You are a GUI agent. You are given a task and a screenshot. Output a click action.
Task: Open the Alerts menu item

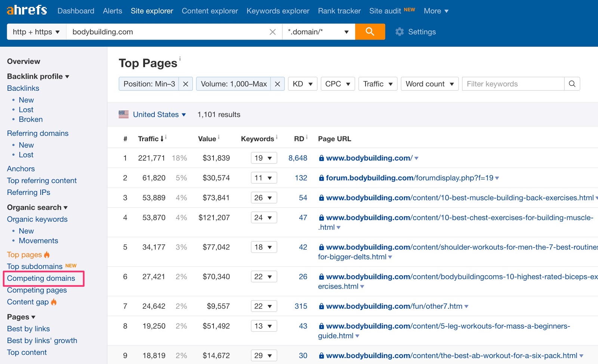tap(112, 11)
